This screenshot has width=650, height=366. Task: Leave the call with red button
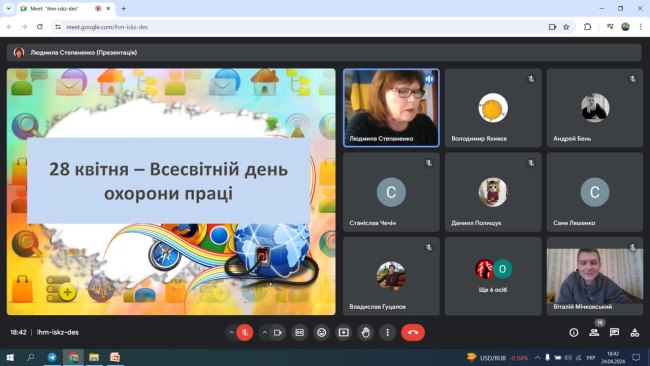[x=413, y=332]
